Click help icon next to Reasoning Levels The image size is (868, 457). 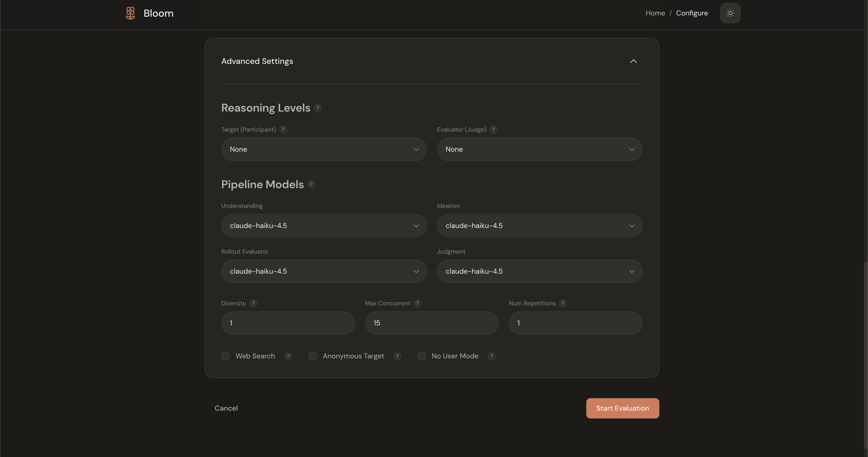coord(317,108)
